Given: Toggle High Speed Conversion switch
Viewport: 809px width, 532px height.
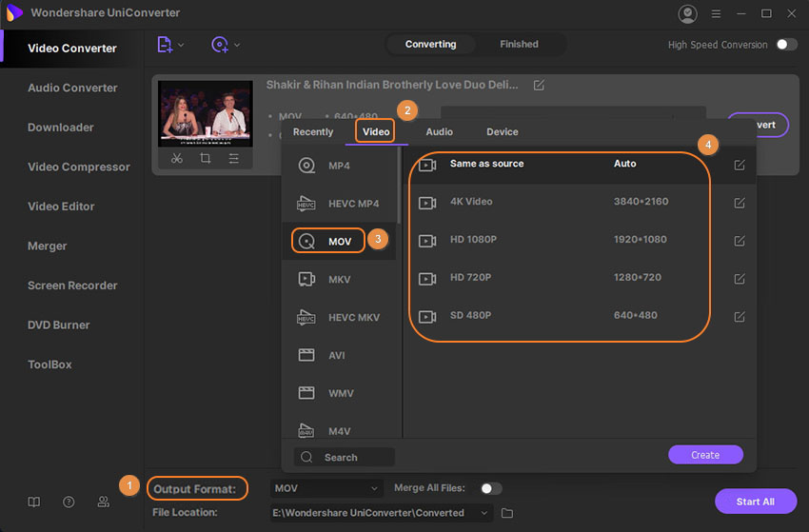Looking at the screenshot, I should point(786,45).
